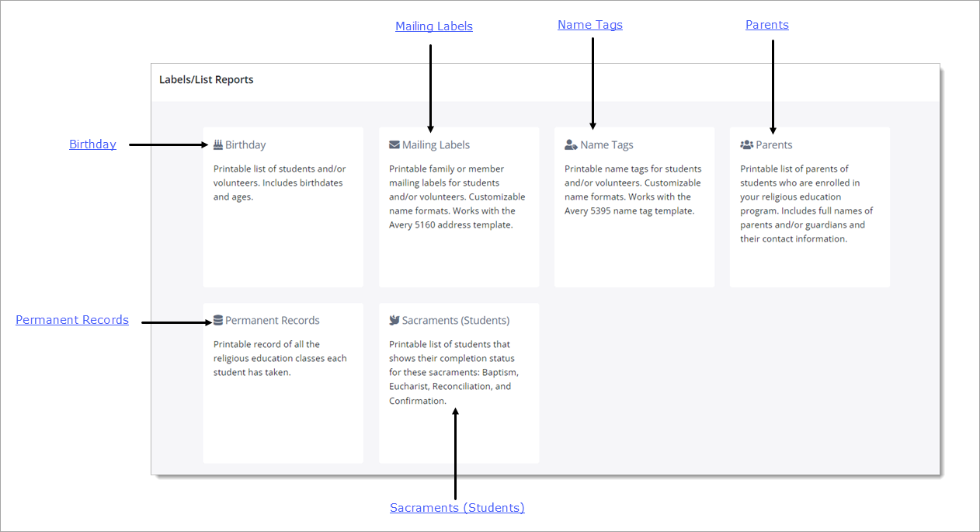
Task: Click the dove icon on Sacraments card
Action: (x=394, y=319)
